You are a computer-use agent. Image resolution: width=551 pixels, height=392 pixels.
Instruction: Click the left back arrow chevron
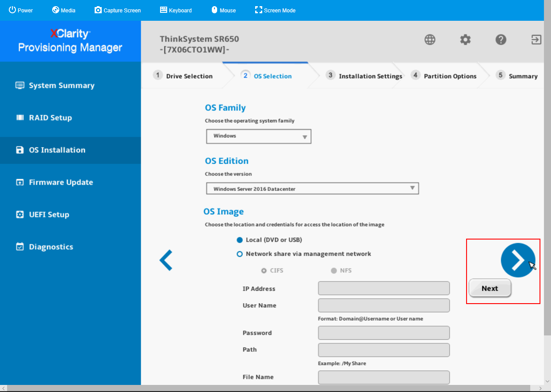click(x=166, y=260)
